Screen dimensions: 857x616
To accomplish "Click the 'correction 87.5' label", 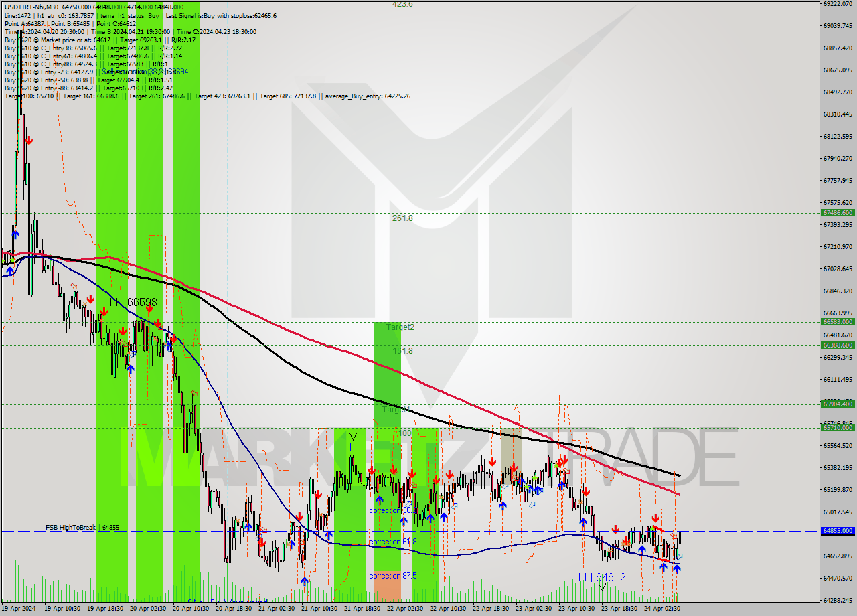I will (x=392, y=575).
